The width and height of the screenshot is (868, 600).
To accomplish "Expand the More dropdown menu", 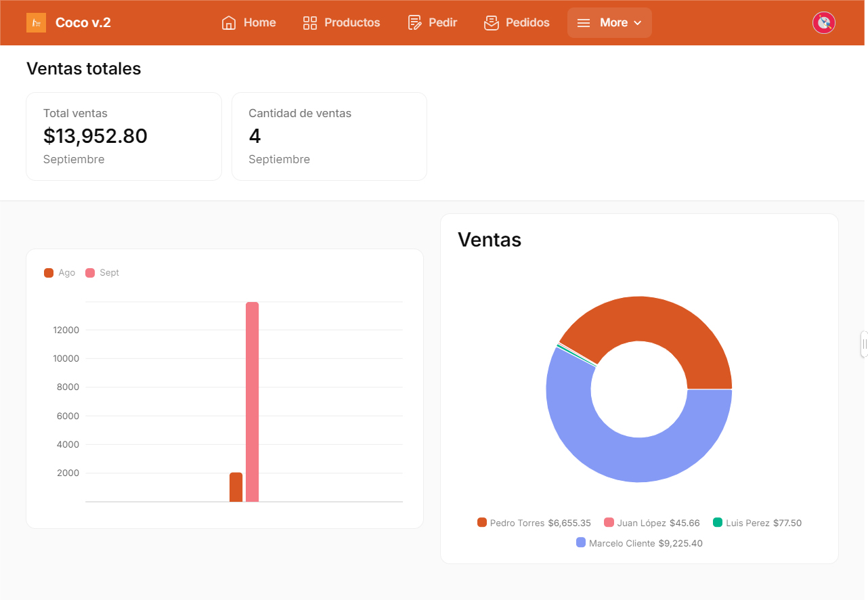I will tap(609, 22).
